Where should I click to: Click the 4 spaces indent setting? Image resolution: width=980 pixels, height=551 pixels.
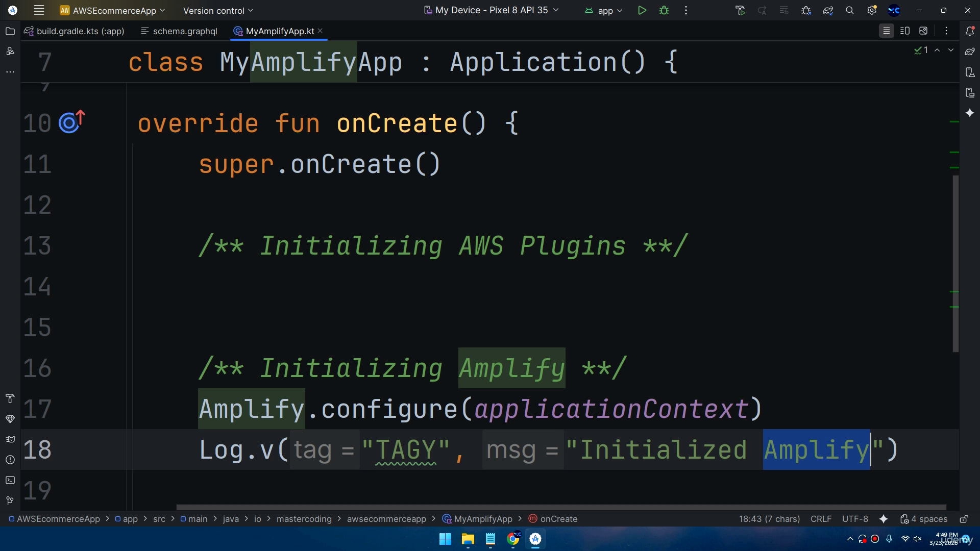tap(924, 519)
